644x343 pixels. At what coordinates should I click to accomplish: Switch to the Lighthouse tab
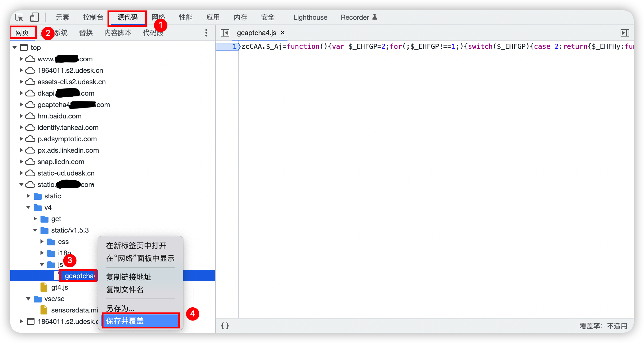tap(310, 17)
